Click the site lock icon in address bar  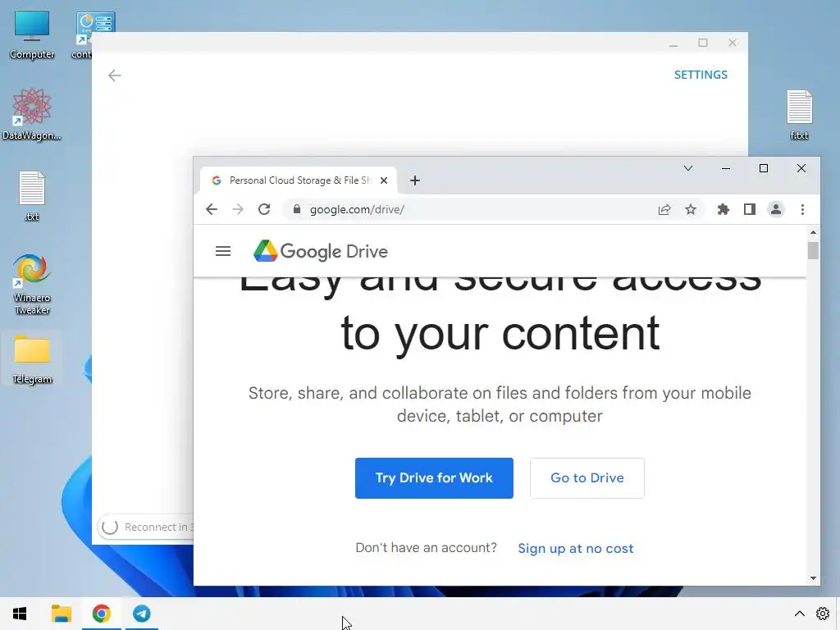297,209
